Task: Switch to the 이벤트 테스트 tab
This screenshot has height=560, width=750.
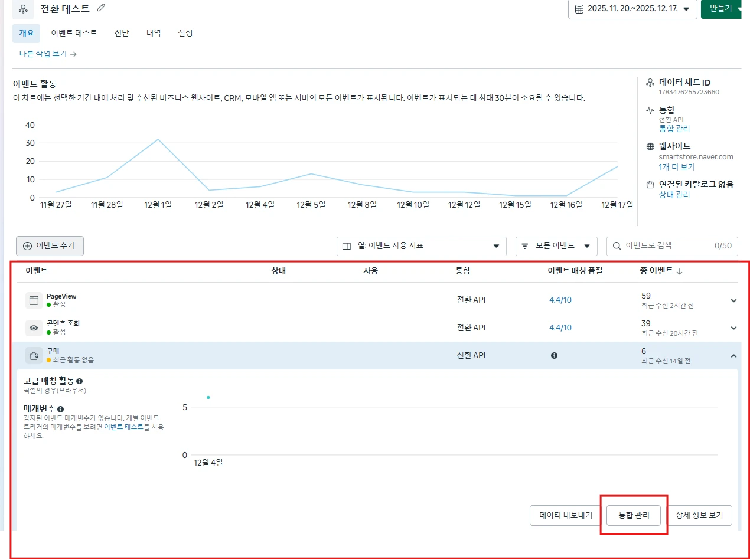Action: click(x=74, y=33)
